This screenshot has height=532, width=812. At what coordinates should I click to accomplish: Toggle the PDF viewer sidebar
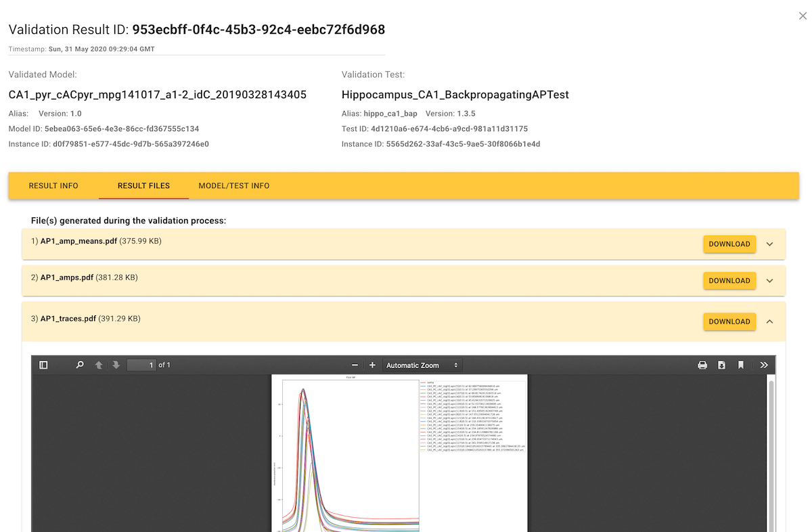(44, 365)
